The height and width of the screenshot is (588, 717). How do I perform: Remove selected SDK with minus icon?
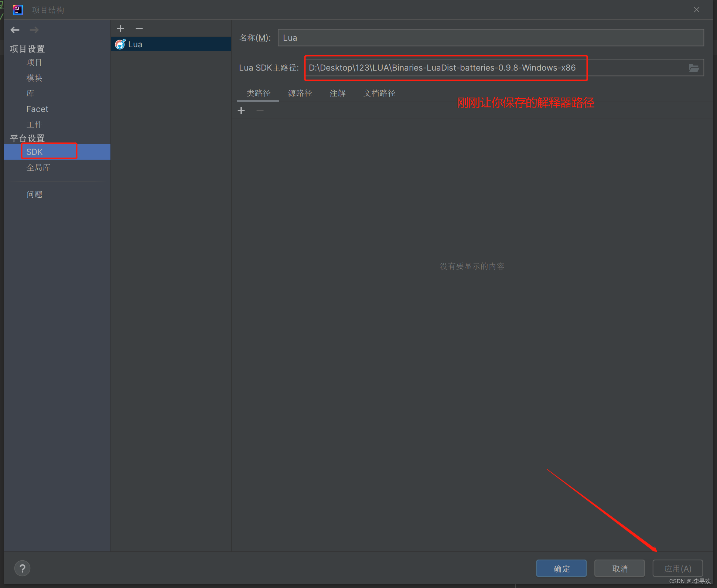[139, 28]
